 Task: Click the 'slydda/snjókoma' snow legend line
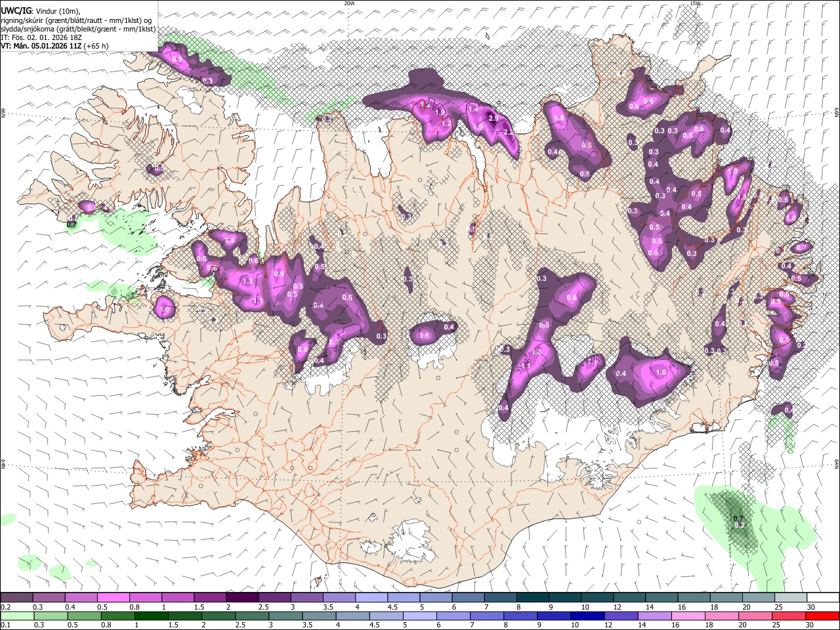click(78, 29)
